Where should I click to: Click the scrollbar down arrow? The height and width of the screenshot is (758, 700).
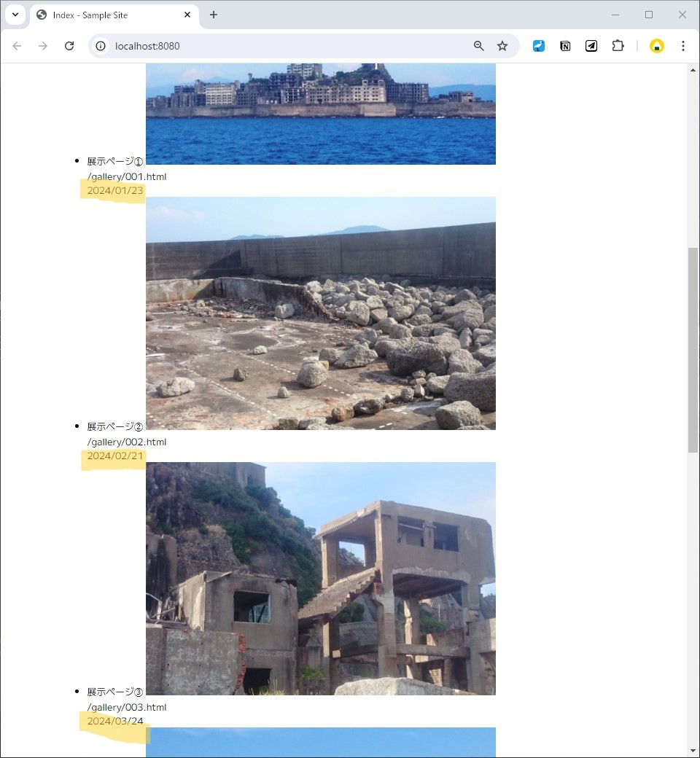[x=693, y=750]
